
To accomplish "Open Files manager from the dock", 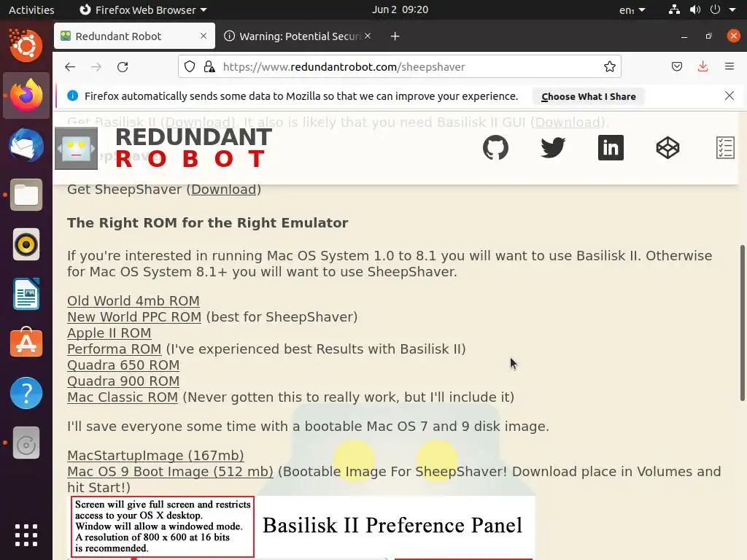I will pyautogui.click(x=26, y=195).
